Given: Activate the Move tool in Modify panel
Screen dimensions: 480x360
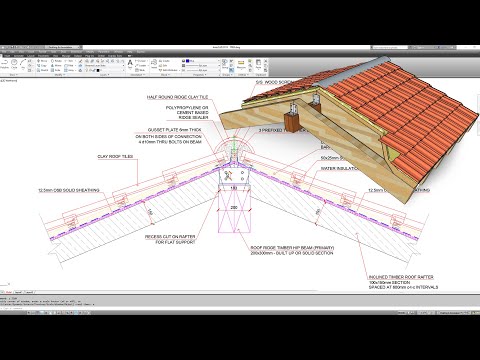Looking at the screenshot, I should pos(42,61).
